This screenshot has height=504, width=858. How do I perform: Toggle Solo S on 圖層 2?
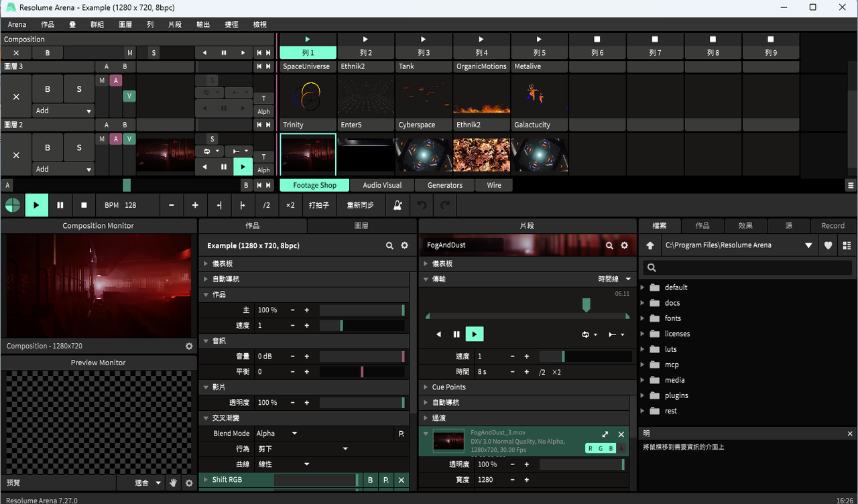coord(79,147)
